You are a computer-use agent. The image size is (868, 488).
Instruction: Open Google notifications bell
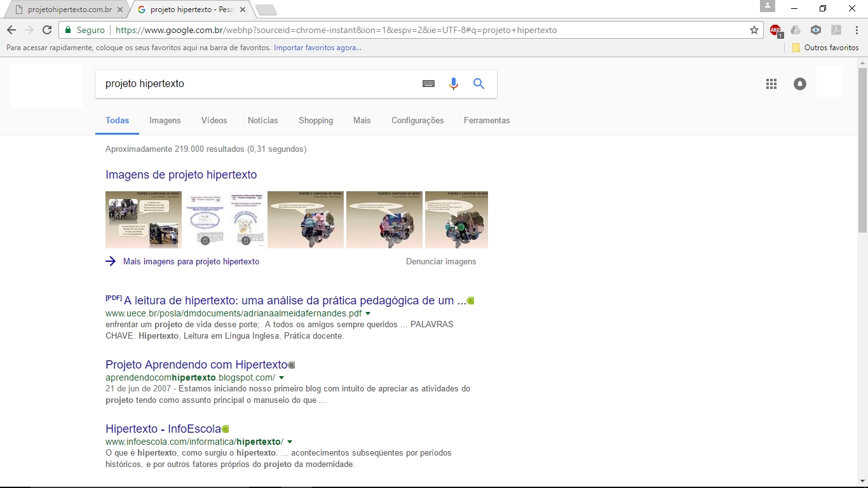[800, 84]
